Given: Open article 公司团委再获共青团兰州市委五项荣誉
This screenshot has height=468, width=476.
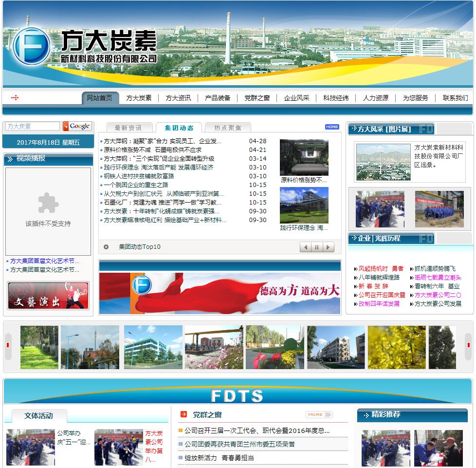Looking at the screenshot, I should pyautogui.click(x=239, y=444).
